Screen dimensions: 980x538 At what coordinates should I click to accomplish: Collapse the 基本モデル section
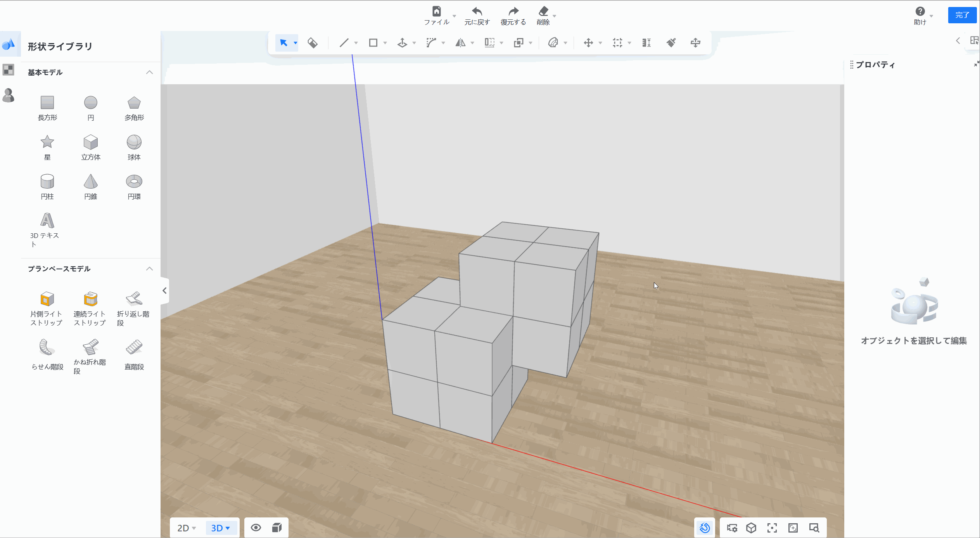pyautogui.click(x=149, y=73)
